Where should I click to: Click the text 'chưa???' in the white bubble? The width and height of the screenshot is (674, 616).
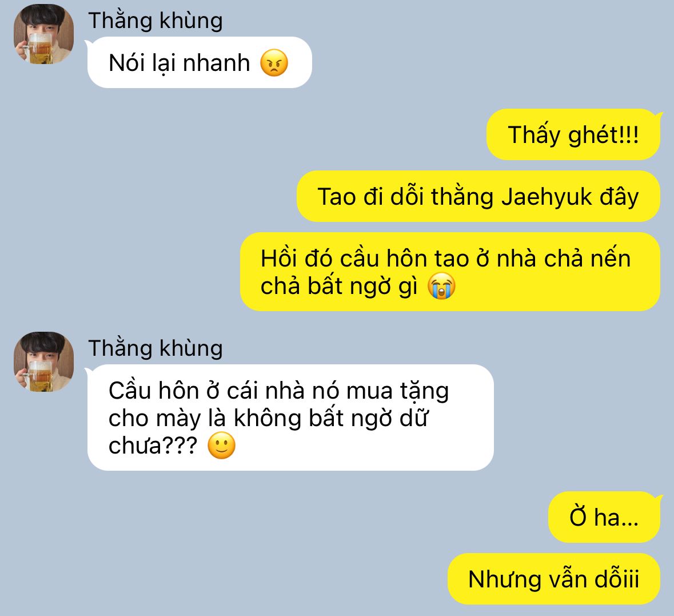(x=153, y=446)
